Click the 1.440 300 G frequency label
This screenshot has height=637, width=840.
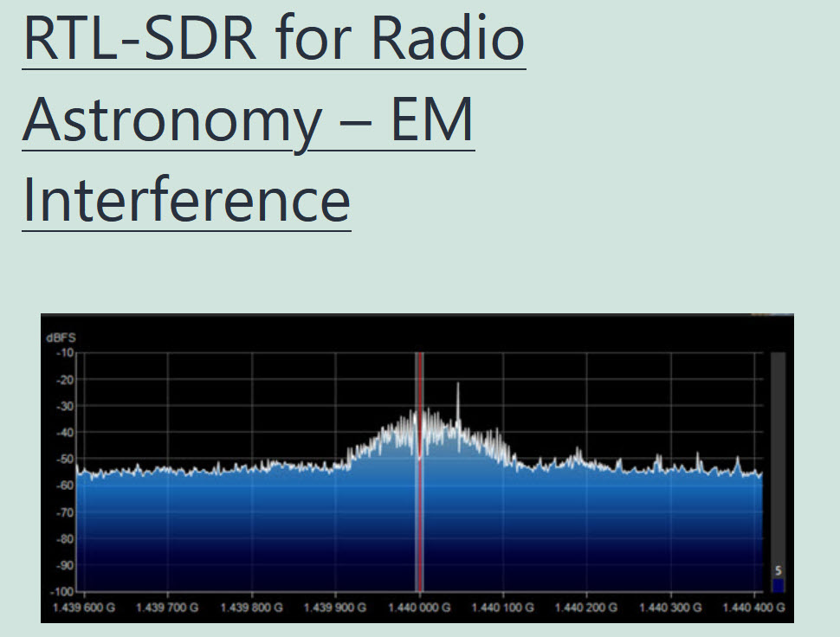click(x=672, y=608)
